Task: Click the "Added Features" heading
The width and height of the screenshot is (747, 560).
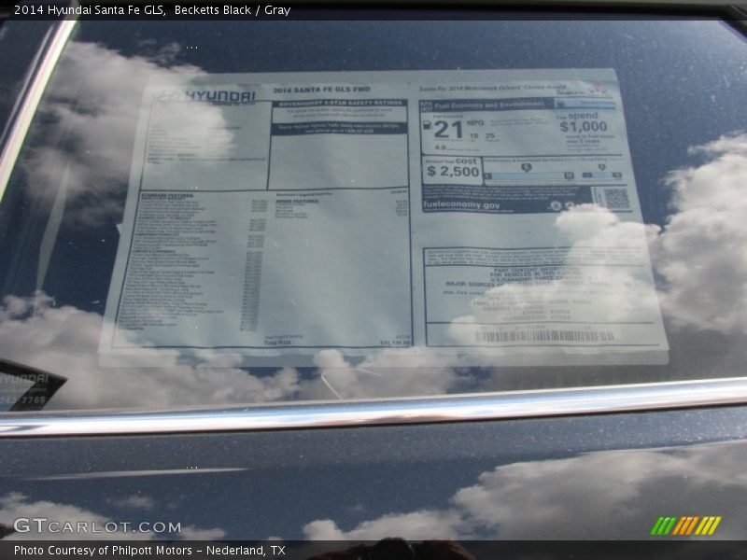Action: click(296, 201)
